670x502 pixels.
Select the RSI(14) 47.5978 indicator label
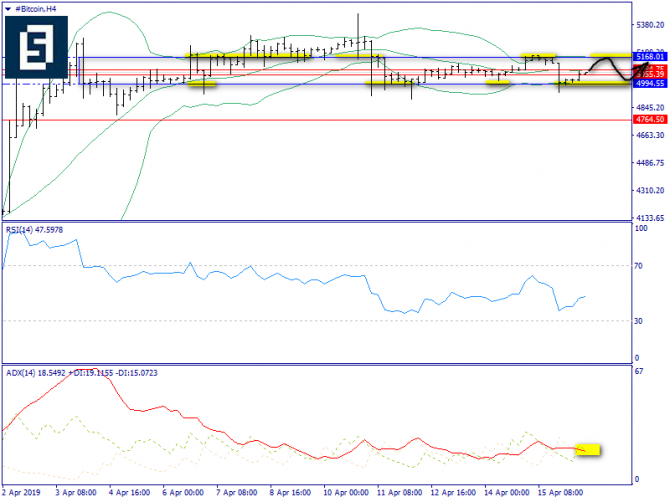(x=34, y=230)
